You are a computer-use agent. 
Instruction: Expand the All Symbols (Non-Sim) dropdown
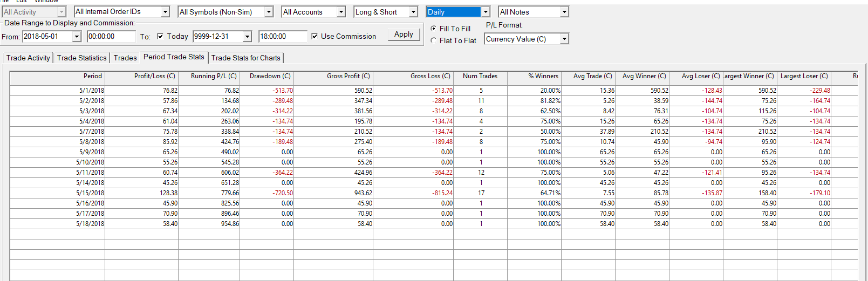269,12
